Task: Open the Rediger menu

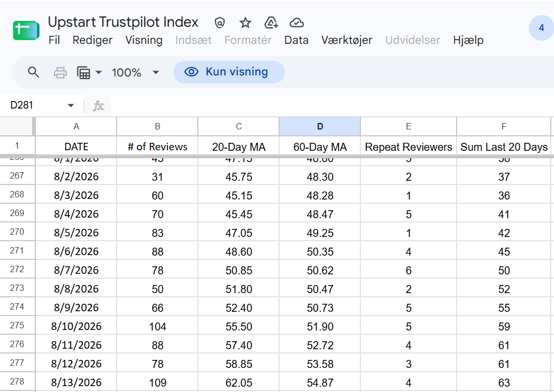Action: (93, 40)
